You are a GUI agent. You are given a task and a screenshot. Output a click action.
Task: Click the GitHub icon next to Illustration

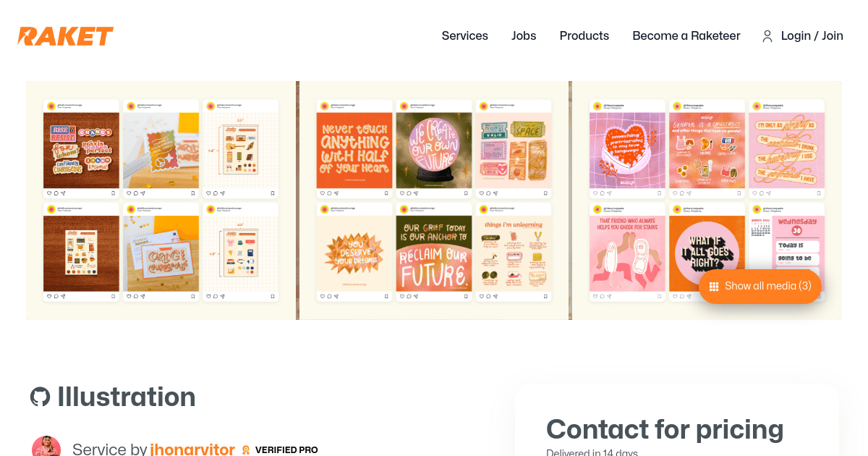click(40, 397)
